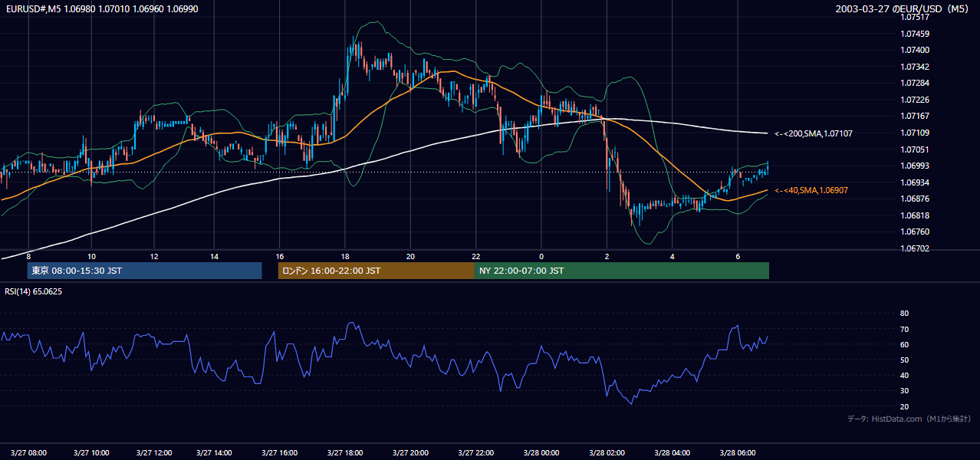
Task: Click the HistData.com data source note
Action: (909, 419)
